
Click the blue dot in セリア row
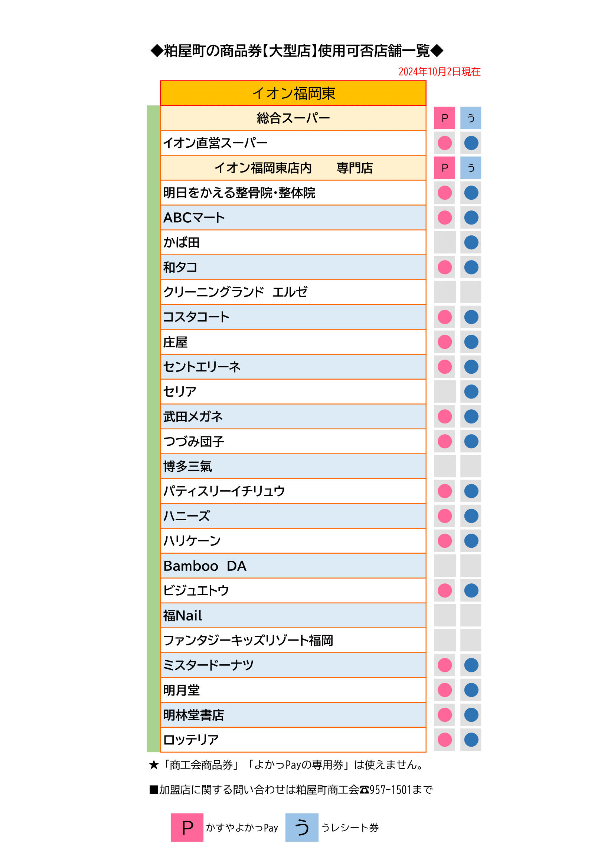point(471,392)
